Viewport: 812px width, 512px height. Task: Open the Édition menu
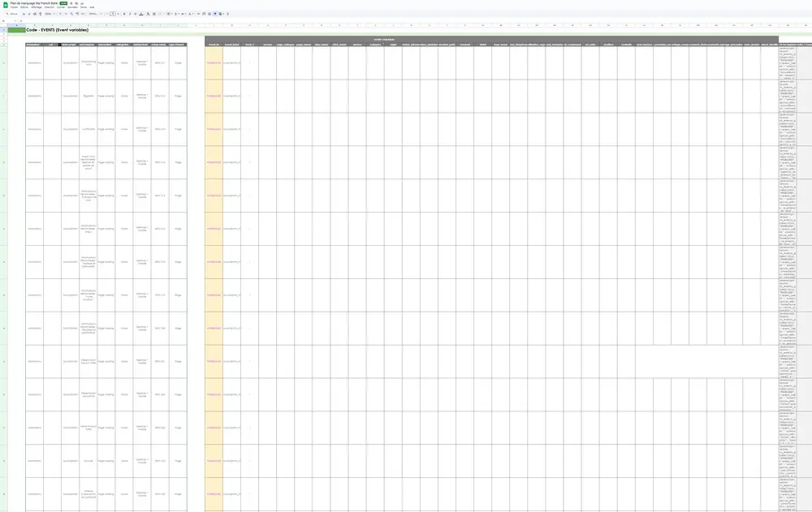coord(24,7)
